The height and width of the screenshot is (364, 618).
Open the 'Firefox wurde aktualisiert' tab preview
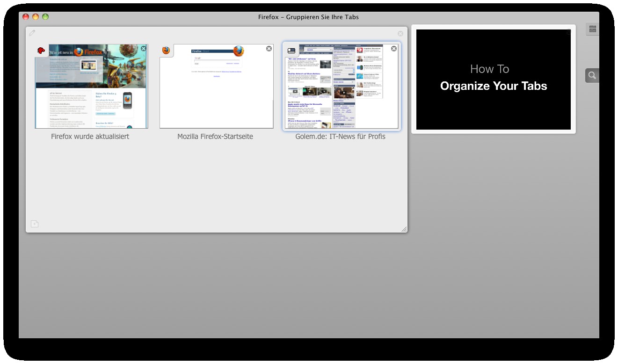91,94
